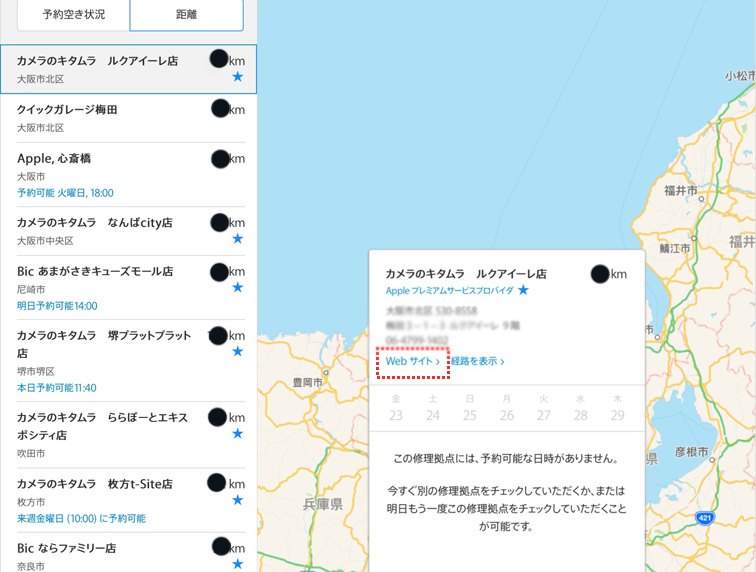Open カメラのキタムラ ららぽーとエキスポシティ店 entry
The image size is (756, 572).
131,435
